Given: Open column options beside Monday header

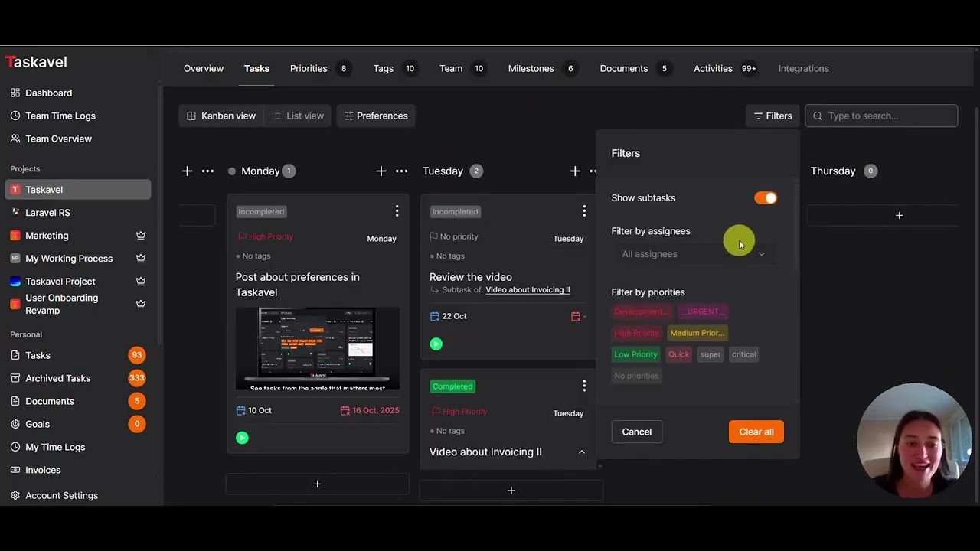Looking at the screenshot, I should 401,171.
